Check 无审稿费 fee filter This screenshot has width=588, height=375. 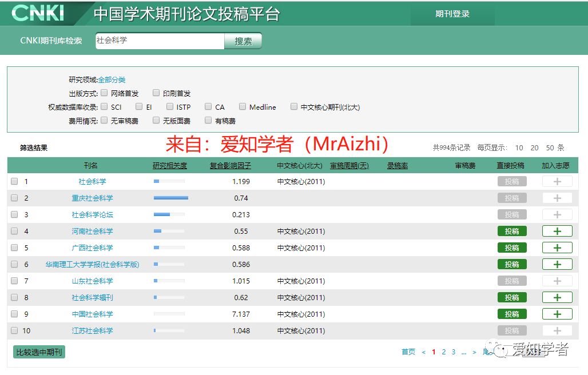(104, 120)
